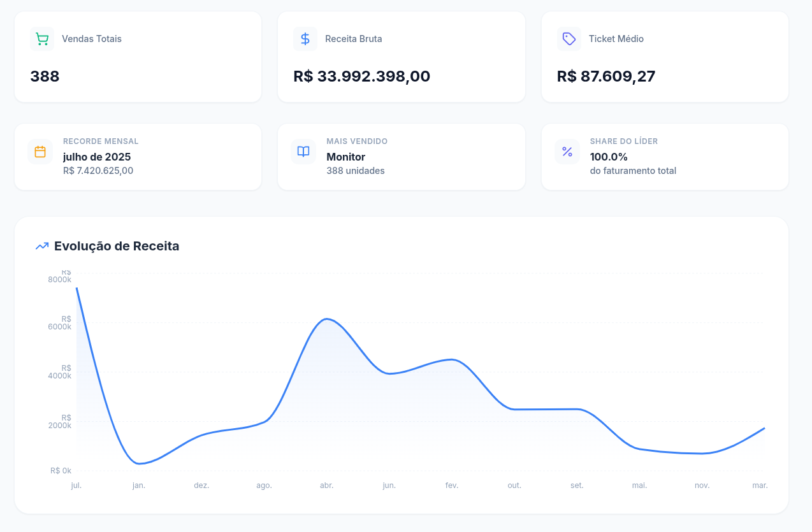
Task: Click the R$ 87.609,27 average ticket value
Action: 606,76
